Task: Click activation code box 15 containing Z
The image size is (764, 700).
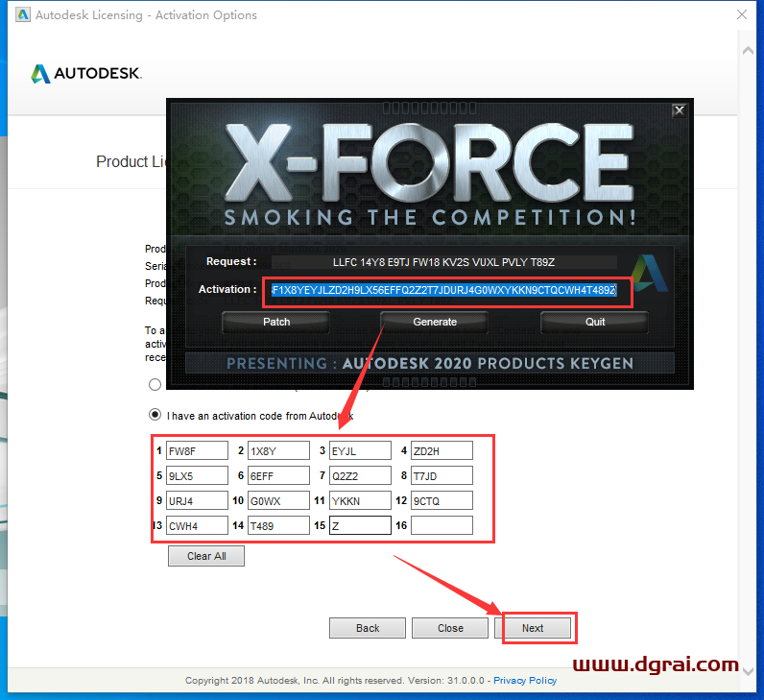Action: pyautogui.click(x=360, y=525)
